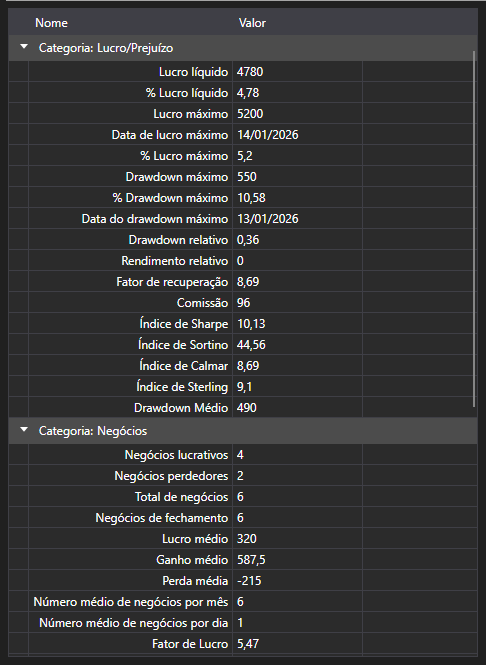486x665 pixels.
Task: Select the Negócios de fechamento label
Action: click(162, 518)
